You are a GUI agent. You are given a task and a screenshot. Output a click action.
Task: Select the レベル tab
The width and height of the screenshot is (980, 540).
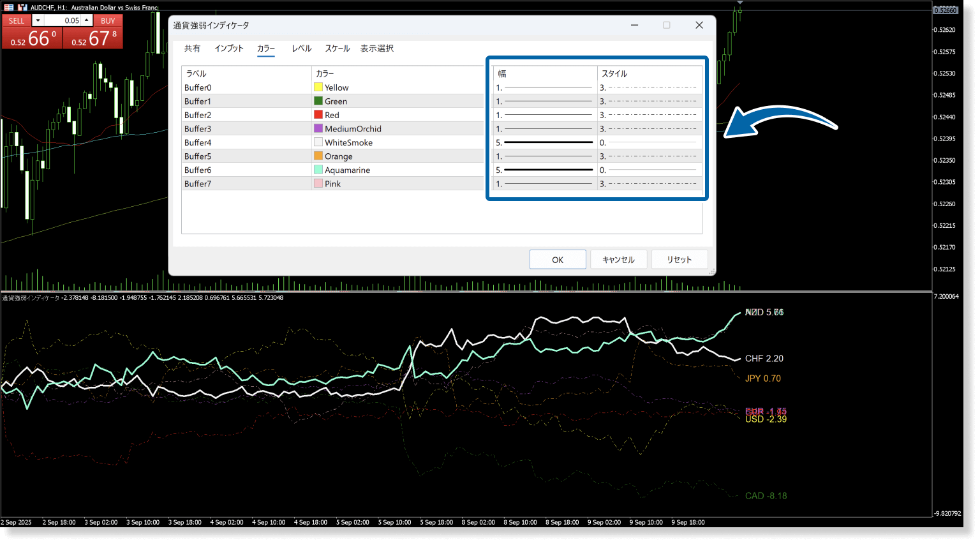point(301,49)
